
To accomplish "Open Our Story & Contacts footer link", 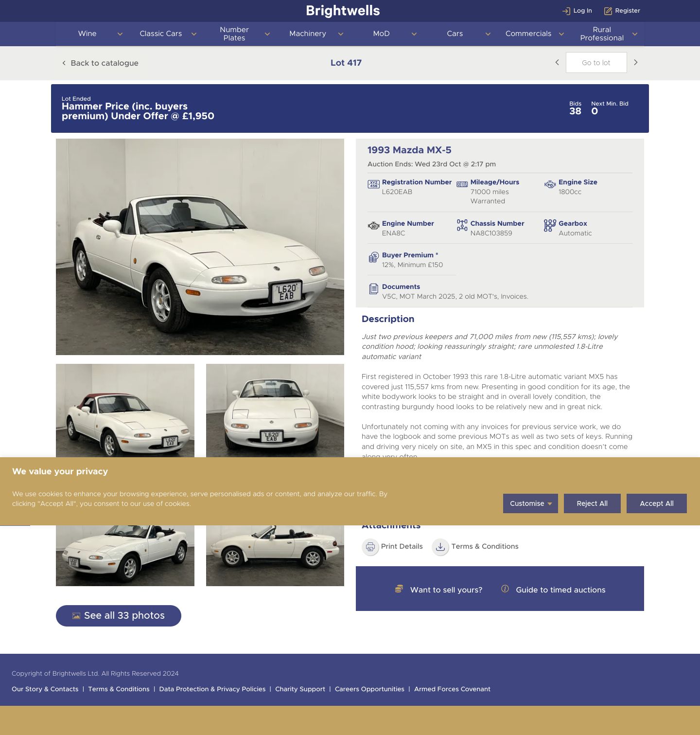I will [x=45, y=689].
